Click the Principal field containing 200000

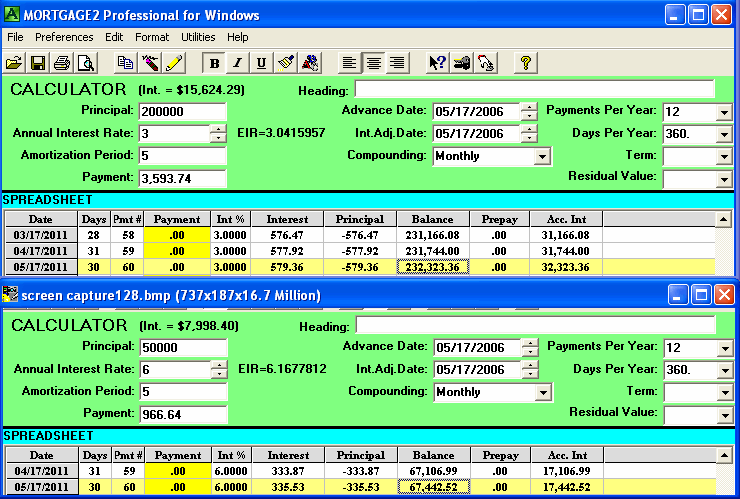point(183,112)
